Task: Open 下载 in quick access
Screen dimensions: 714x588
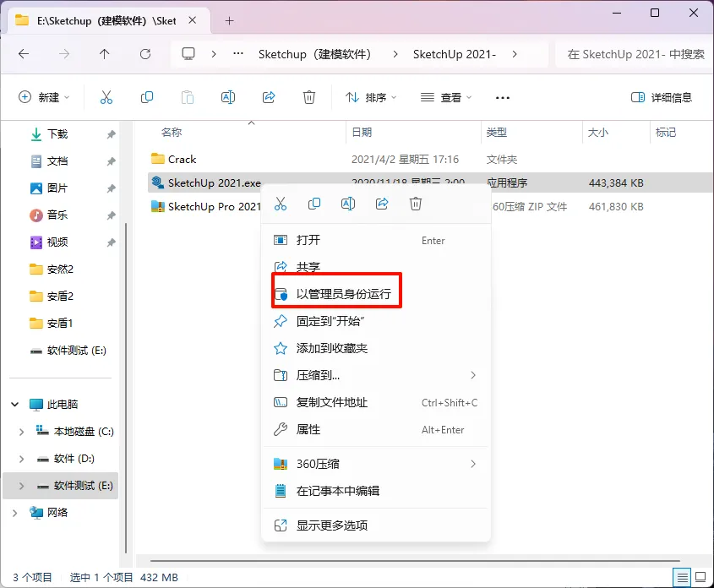Action: (x=57, y=134)
